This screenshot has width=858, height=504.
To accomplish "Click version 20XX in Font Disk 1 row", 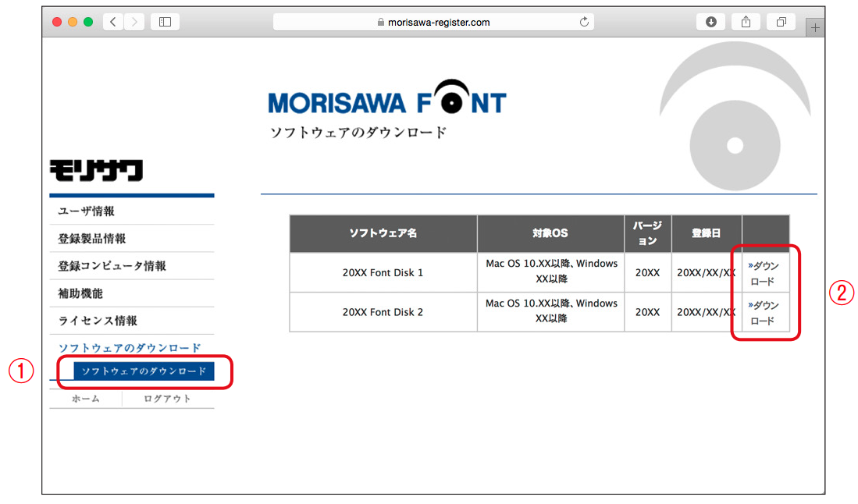I will point(647,272).
